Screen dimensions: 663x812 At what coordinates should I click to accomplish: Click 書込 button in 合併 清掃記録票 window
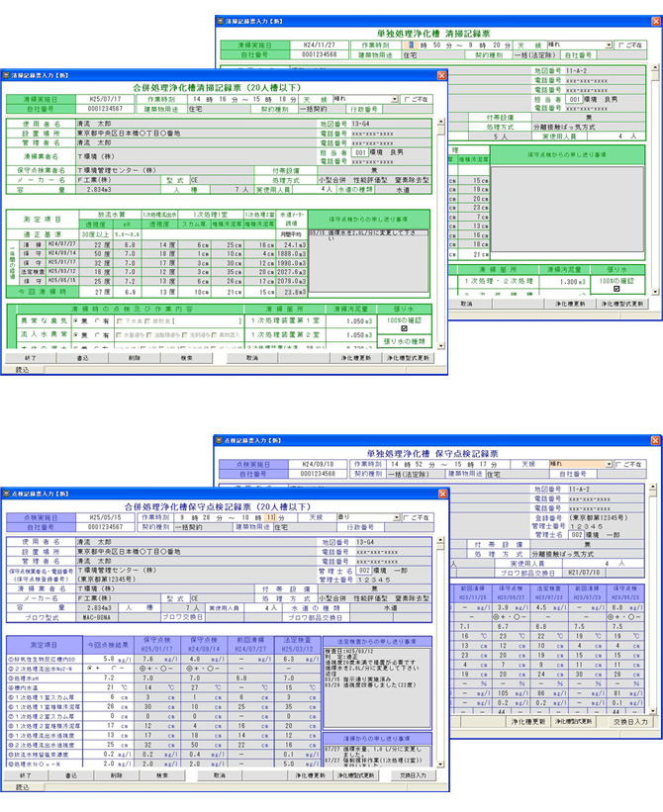pos(83,358)
